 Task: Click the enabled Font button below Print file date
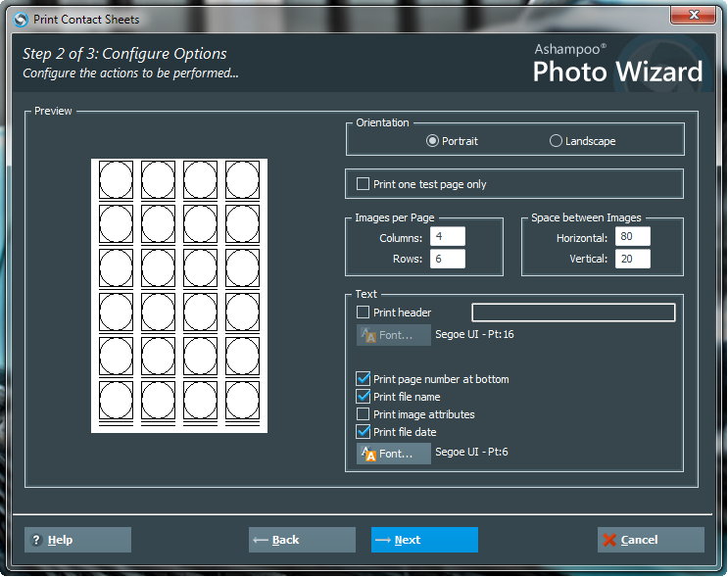(x=394, y=454)
